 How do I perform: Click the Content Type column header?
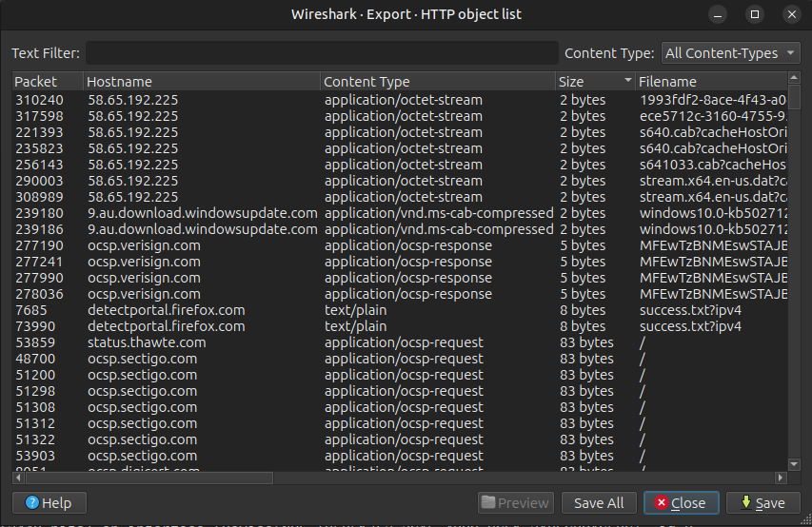tap(436, 82)
